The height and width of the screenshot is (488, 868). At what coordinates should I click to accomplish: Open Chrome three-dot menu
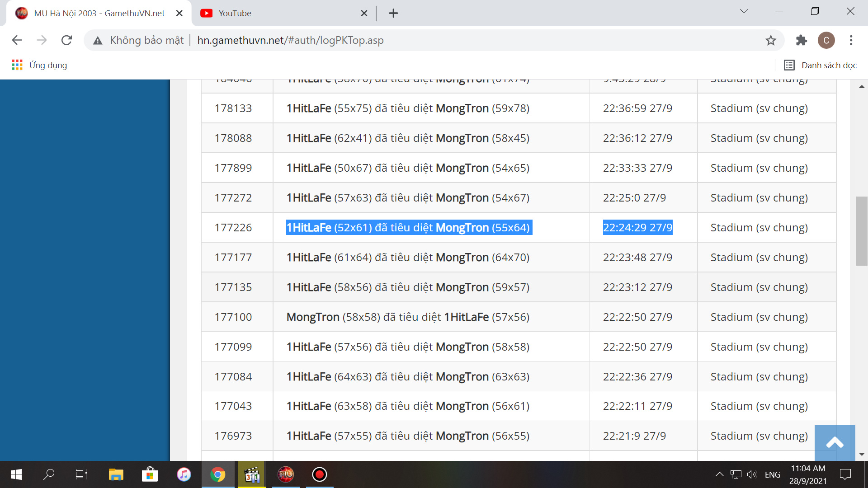(851, 40)
